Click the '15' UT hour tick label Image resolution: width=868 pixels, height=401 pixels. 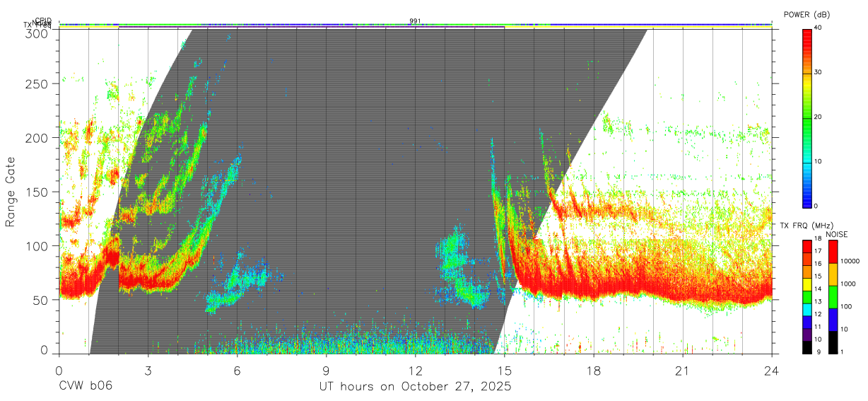[x=505, y=371]
